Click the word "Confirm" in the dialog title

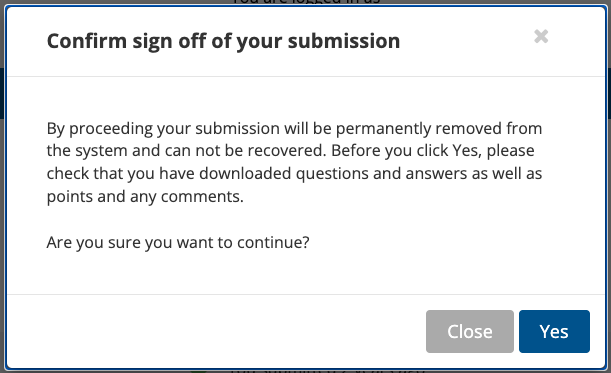87,41
